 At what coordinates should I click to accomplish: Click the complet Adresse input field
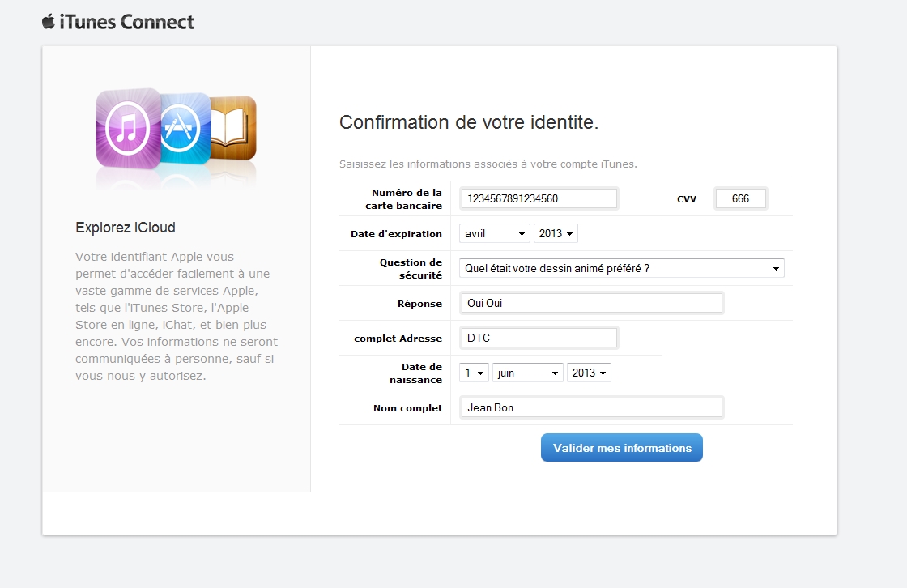click(539, 338)
